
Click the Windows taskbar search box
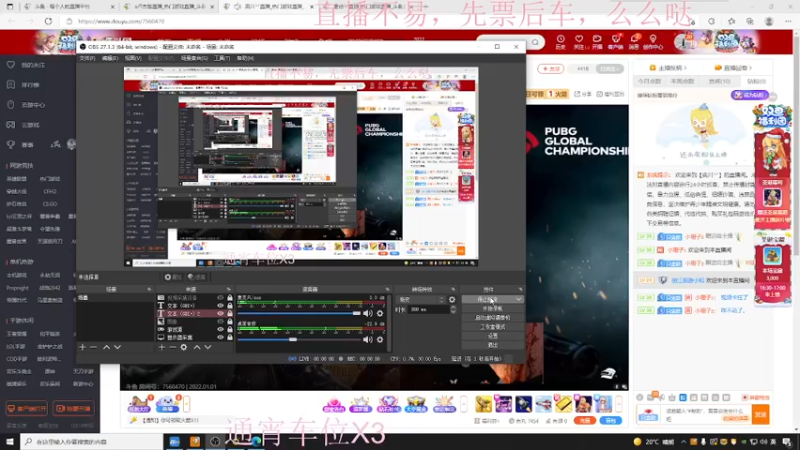91,441
